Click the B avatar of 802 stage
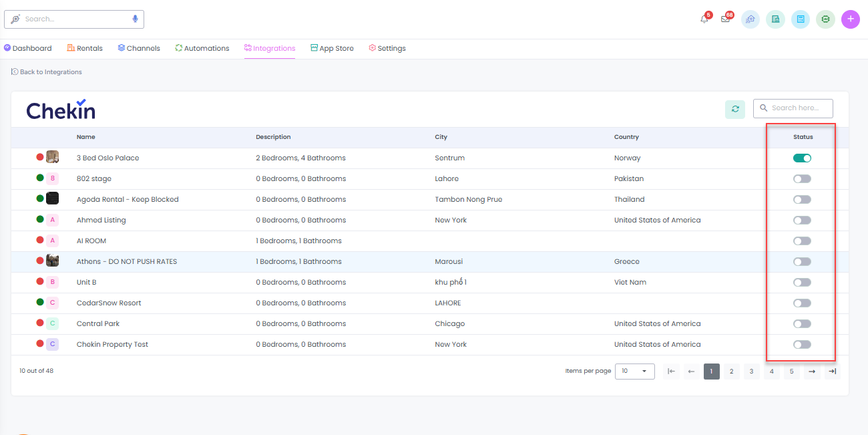This screenshot has height=435, width=868. tap(52, 178)
